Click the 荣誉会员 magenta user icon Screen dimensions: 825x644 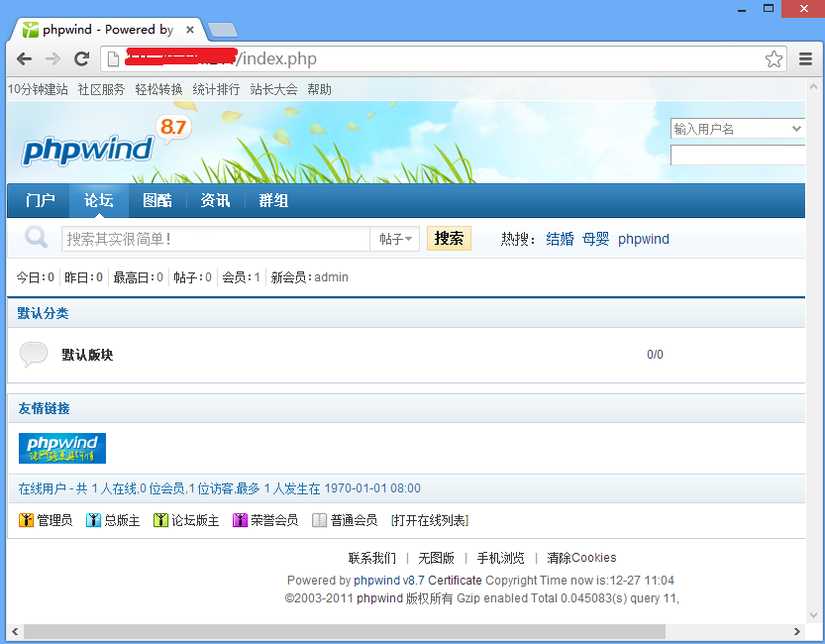tap(240, 520)
